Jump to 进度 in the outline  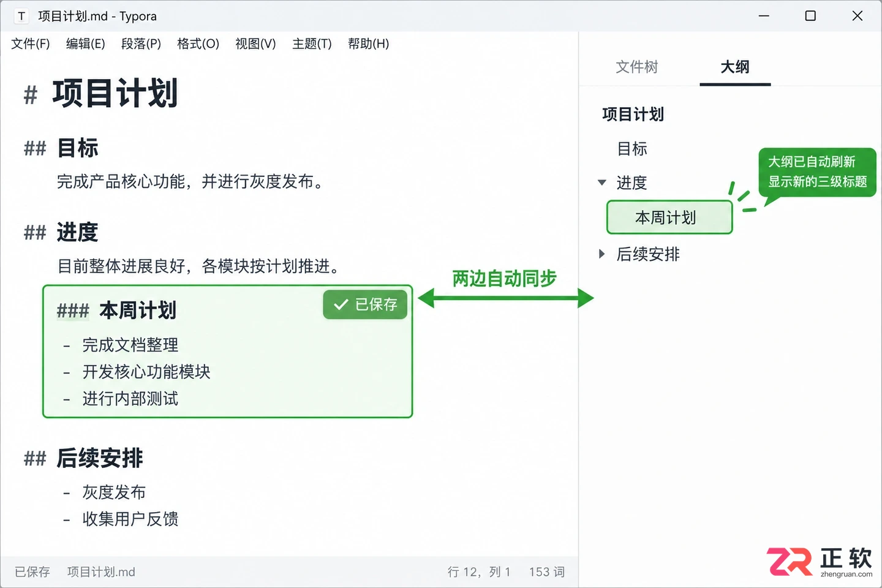coord(631,183)
